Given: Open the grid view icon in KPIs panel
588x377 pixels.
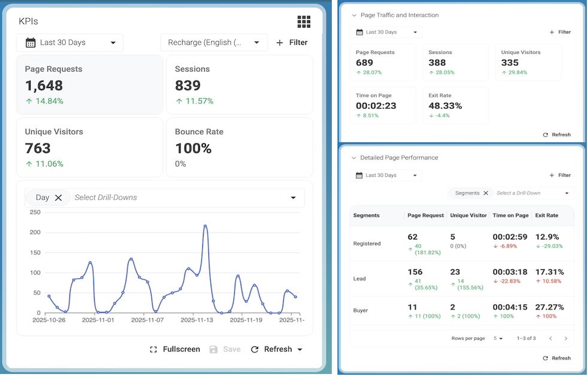Looking at the screenshot, I should point(304,22).
